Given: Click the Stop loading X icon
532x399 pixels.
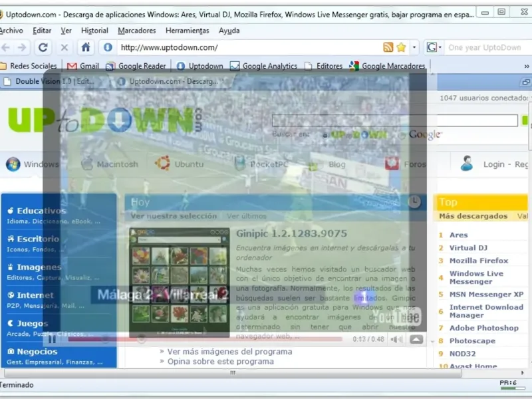Looking at the screenshot, I should point(64,47).
